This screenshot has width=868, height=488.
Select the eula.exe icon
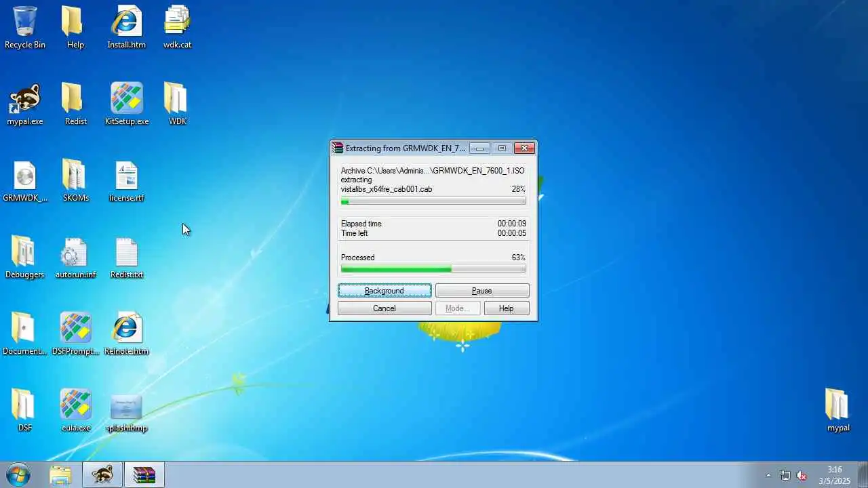pyautogui.click(x=75, y=411)
